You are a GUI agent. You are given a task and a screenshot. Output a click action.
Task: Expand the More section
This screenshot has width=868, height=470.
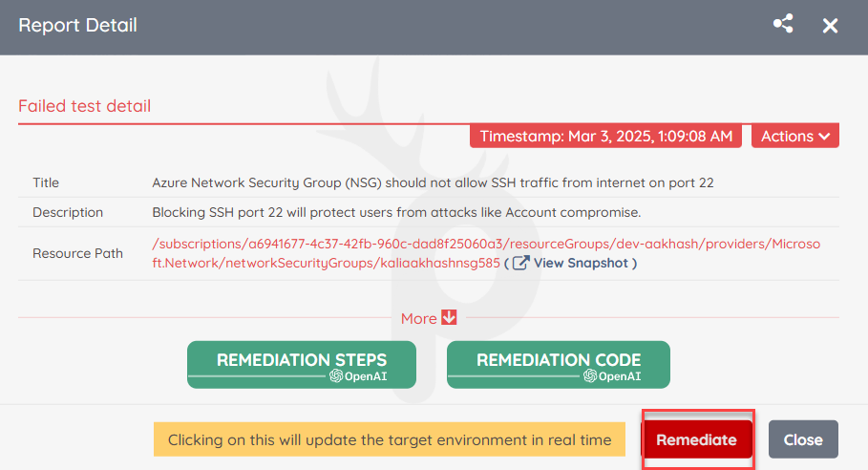(x=429, y=318)
